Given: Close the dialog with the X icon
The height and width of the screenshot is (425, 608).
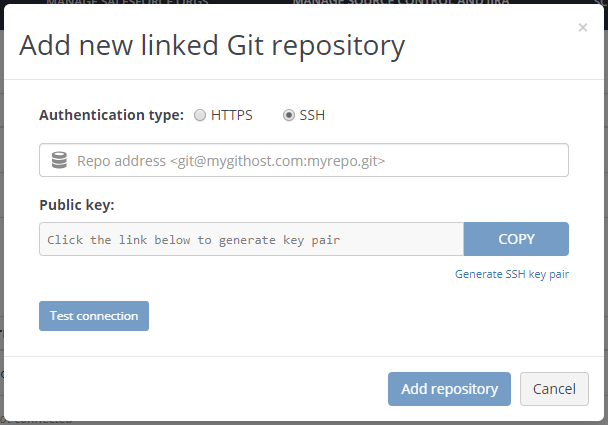Looking at the screenshot, I should [583, 28].
